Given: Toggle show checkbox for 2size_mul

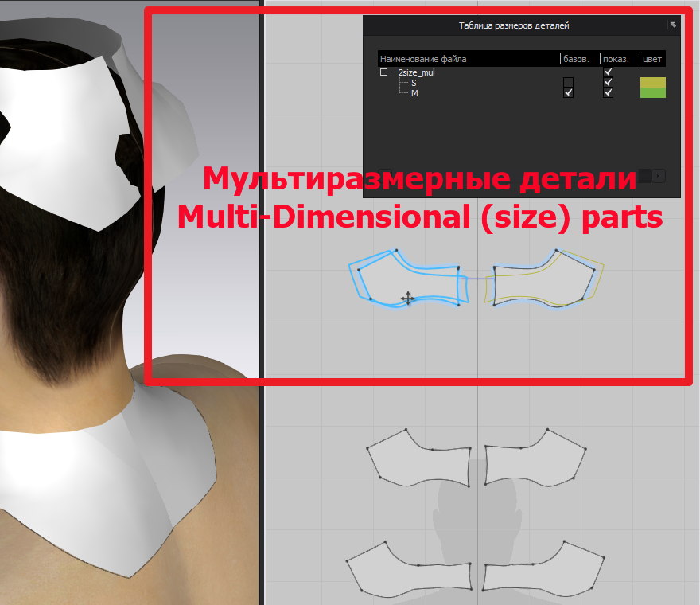Looking at the screenshot, I should 608,72.
